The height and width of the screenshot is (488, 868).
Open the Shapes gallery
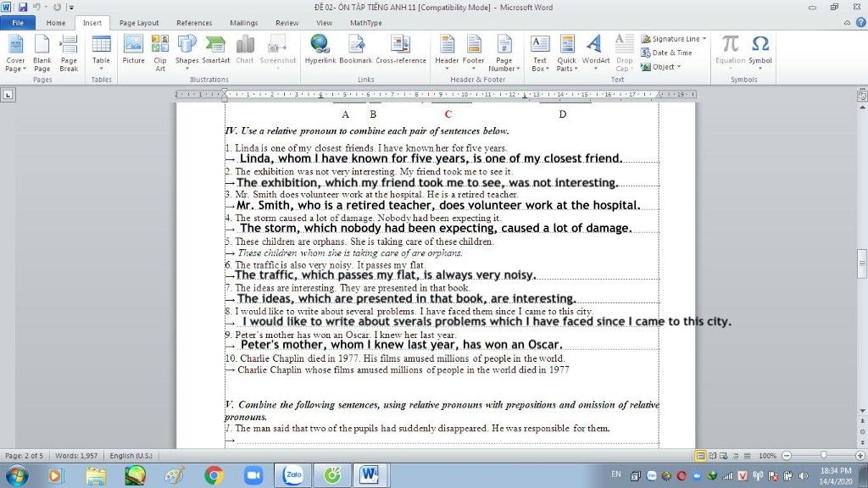tap(186, 53)
